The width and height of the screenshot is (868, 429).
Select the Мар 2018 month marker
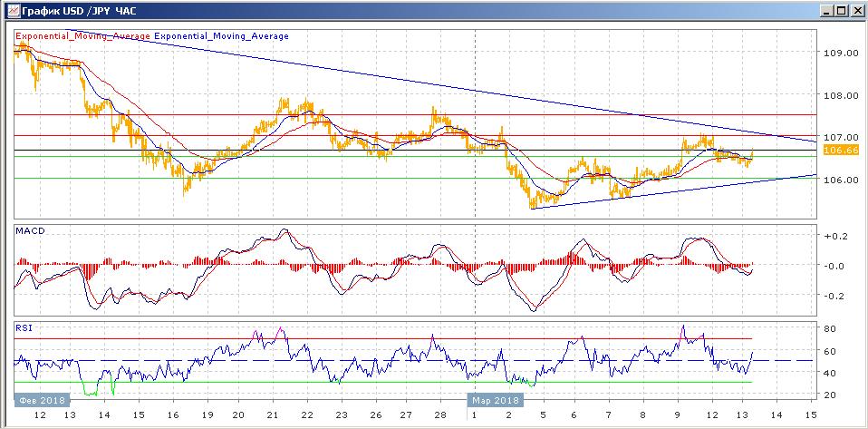tap(495, 398)
